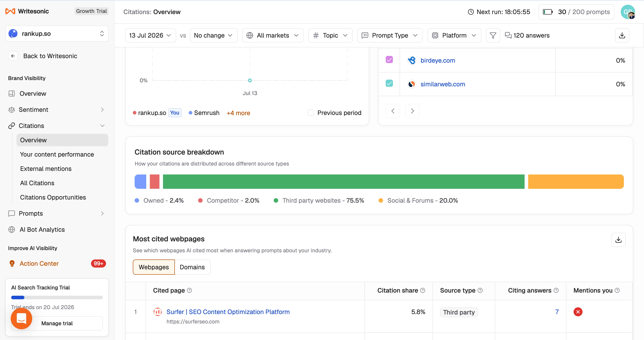Uncheck the birdeye.com checkbox

[389, 60]
